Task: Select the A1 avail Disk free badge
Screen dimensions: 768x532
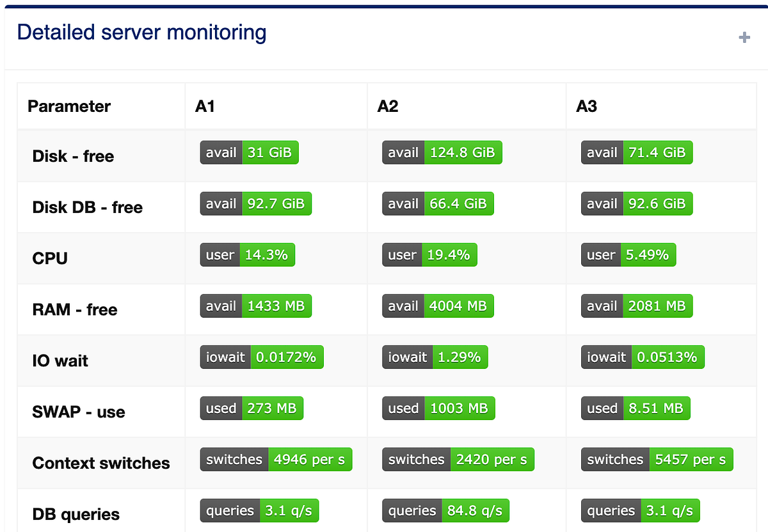Action: pos(249,152)
